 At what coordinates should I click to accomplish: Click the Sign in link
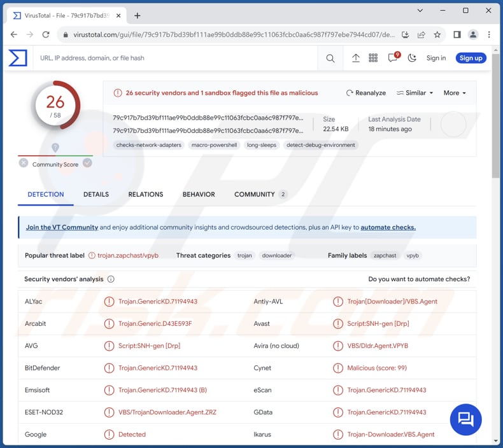[x=436, y=58]
